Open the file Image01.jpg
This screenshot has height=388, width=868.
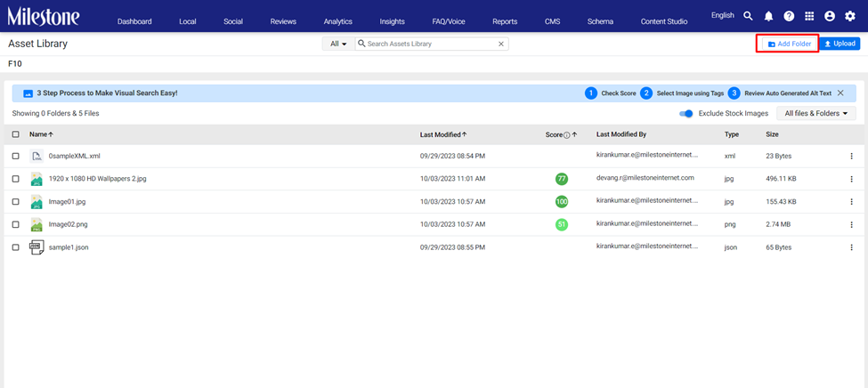click(67, 202)
